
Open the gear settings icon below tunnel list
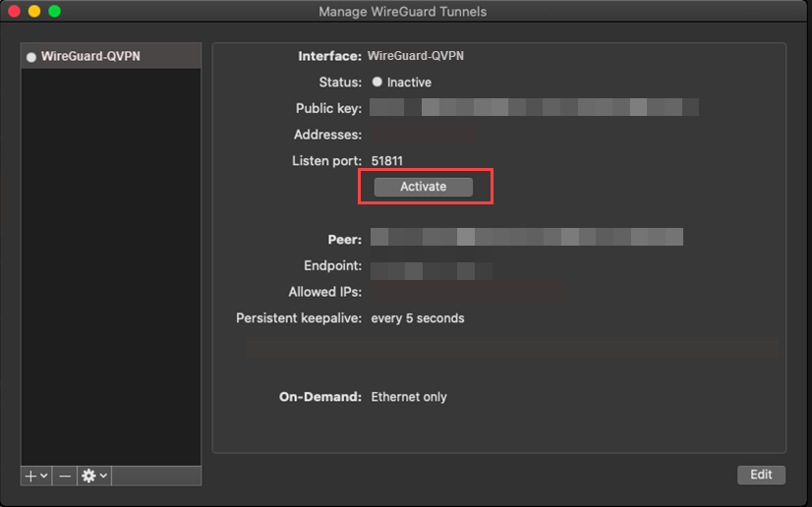pos(88,476)
